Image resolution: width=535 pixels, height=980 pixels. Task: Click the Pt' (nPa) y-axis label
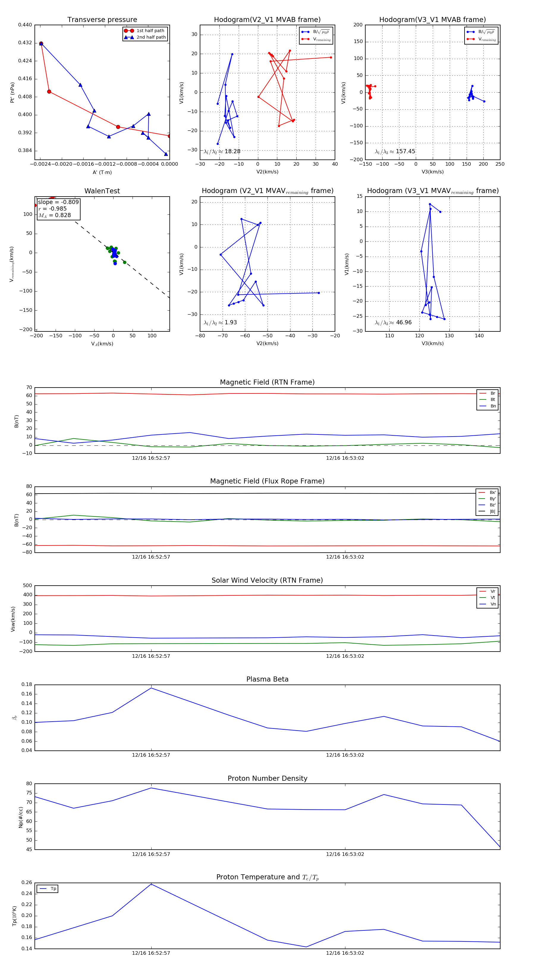tap(12, 92)
